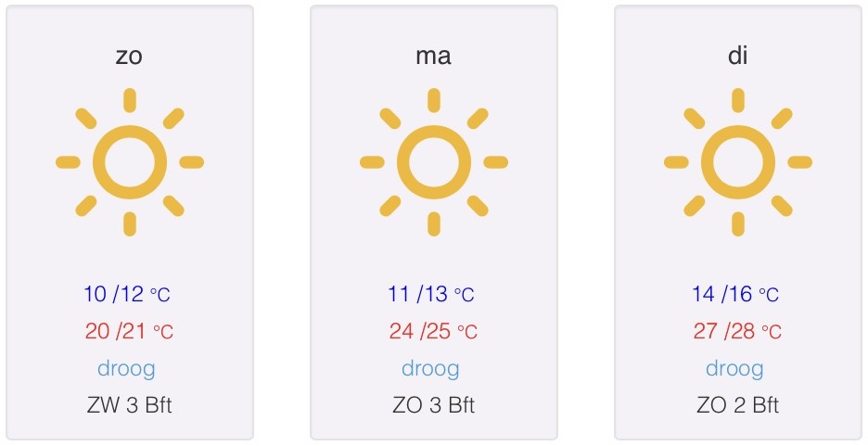Click the sun icon for ma
This screenshot has width=868, height=446.
[x=433, y=162]
